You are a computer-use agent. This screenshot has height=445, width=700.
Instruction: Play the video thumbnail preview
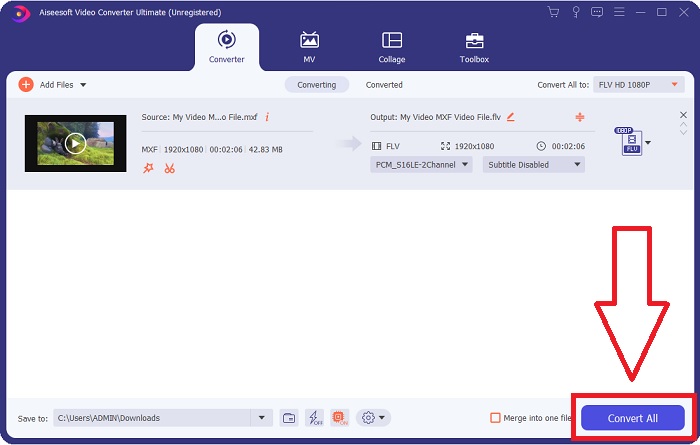[75, 143]
